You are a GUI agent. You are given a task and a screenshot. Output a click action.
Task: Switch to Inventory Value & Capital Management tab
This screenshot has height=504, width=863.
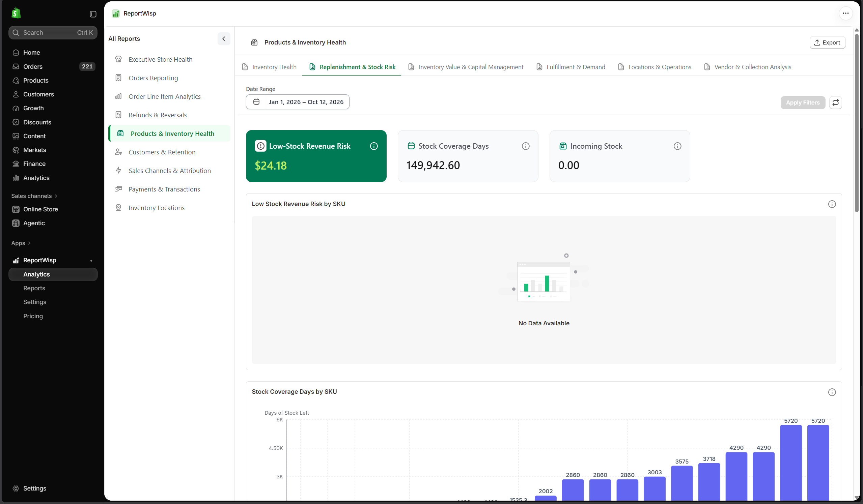tap(466, 67)
